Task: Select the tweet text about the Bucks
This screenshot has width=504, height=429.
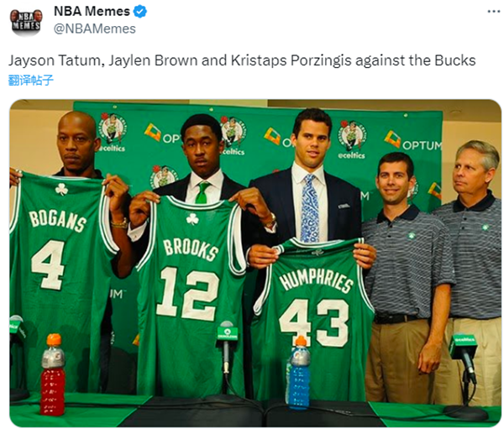Action: click(242, 60)
